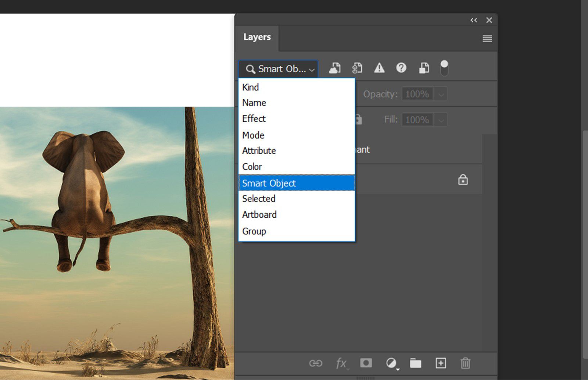The image size is (588, 380).
Task: Link the selected layers
Action: (316, 363)
